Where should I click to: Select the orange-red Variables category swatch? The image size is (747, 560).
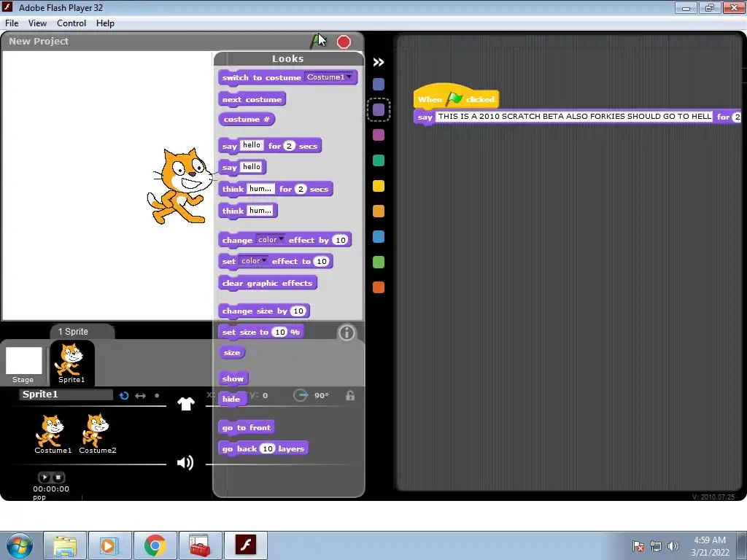379,287
